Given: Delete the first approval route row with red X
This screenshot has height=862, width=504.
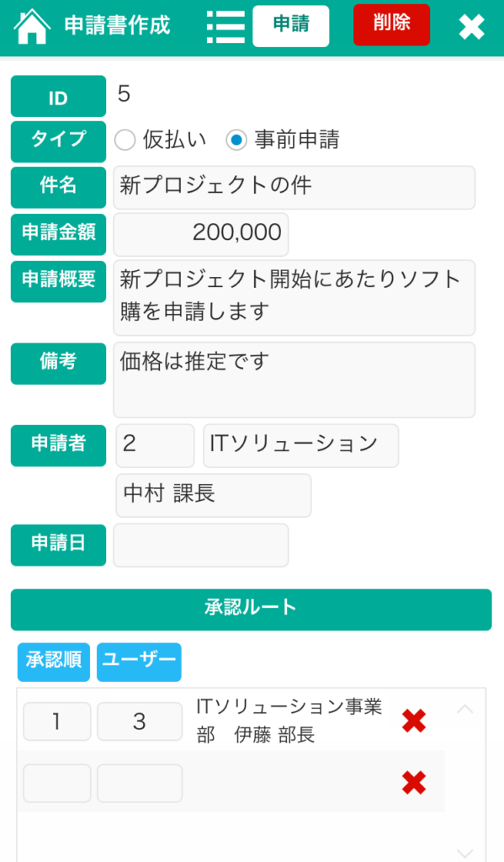Looking at the screenshot, I should coord(413,721).
